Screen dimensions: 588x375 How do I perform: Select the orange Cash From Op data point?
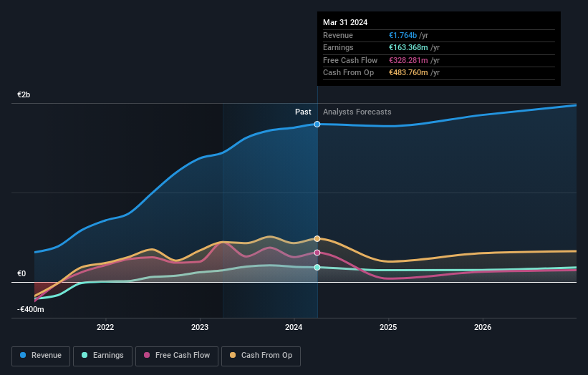(317, 238)
